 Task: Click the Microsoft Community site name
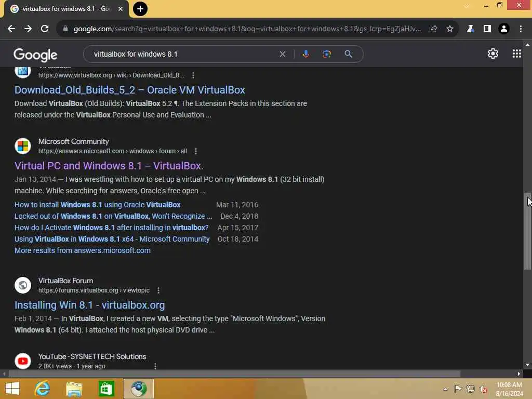point(74,141)
